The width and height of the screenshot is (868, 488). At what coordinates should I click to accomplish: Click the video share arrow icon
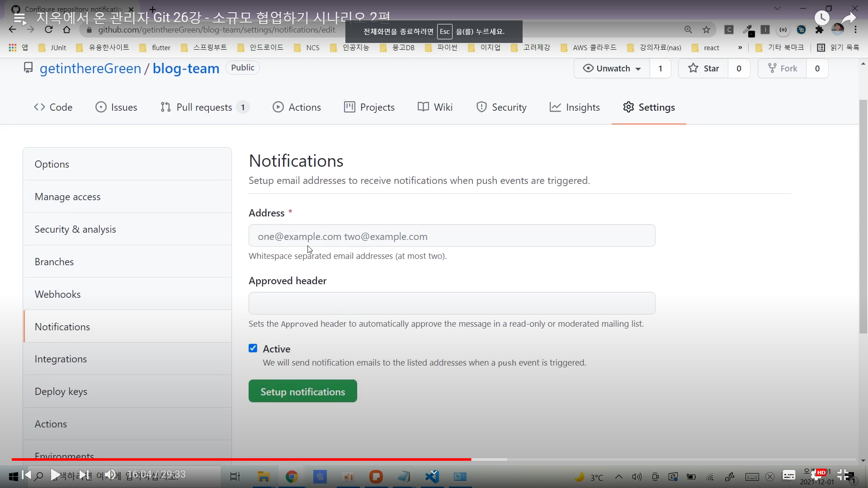click(x=849, y=18)
